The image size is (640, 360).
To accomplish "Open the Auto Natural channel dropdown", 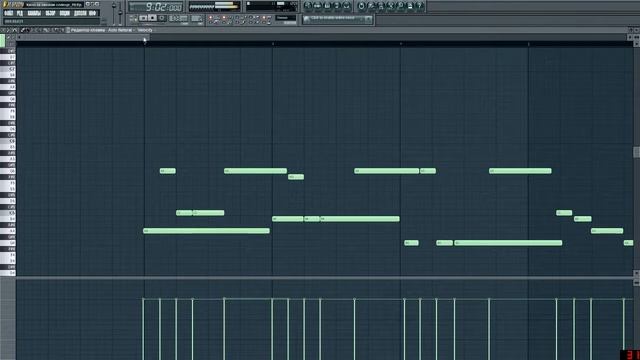I will coord(120,30).
